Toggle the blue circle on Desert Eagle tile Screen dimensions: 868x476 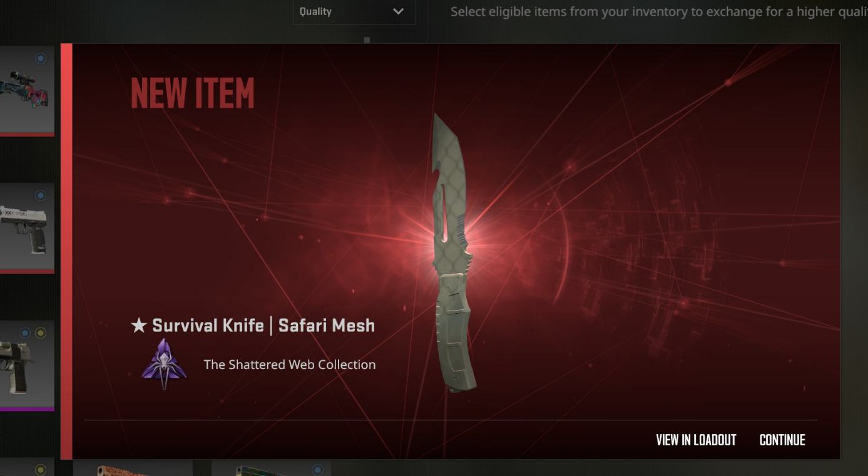pyautogui.click(x=25, y=333)
